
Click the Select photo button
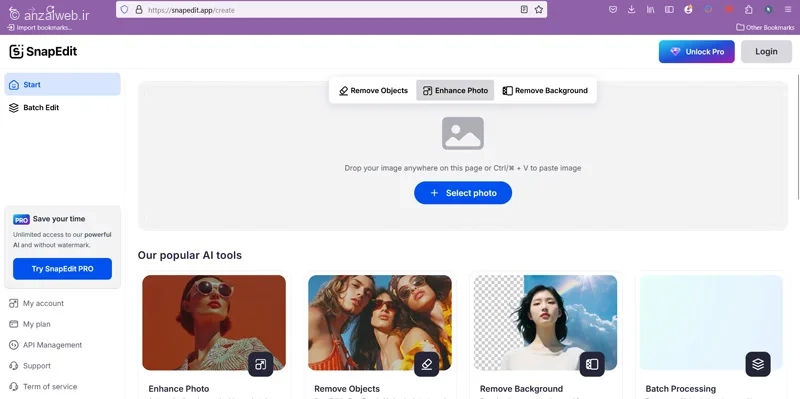point(463,193)
